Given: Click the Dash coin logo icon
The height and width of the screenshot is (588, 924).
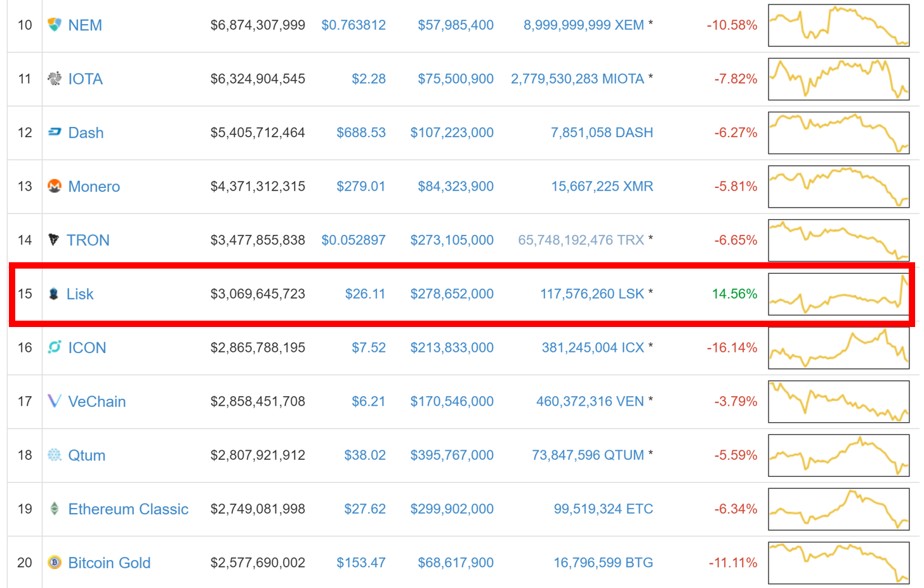Looking at the screenshot, I should tap(55, 132).
